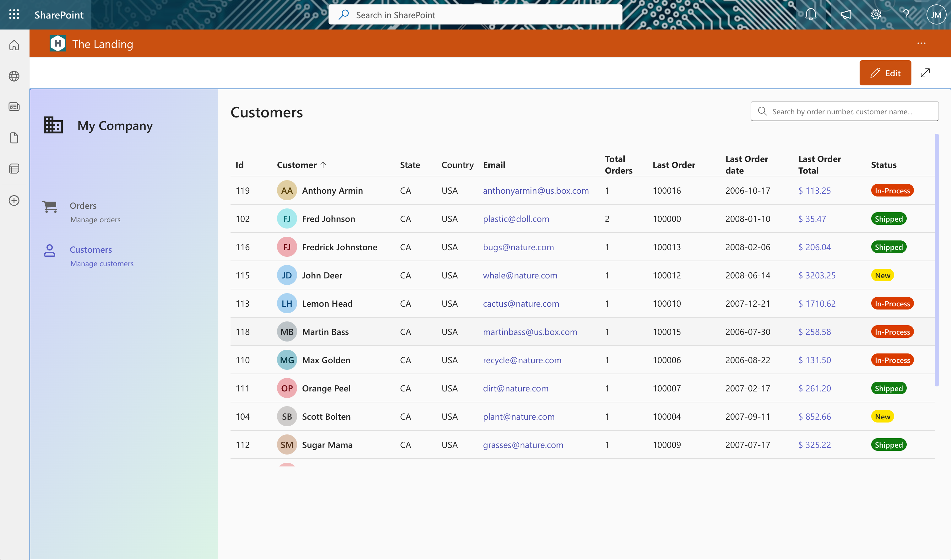Sort by the Customer column header
Screen dimensions: 951x560
[301, 165]
